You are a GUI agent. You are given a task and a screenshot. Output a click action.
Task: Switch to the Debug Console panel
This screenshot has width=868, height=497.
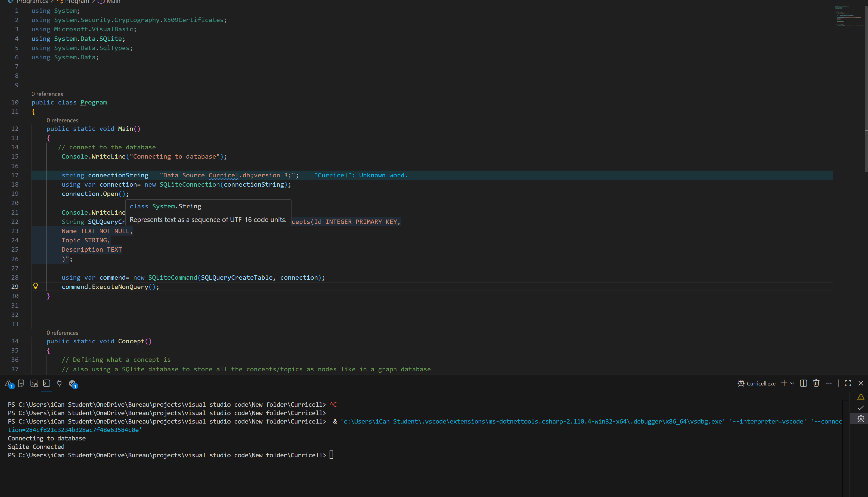pos(34,384)
